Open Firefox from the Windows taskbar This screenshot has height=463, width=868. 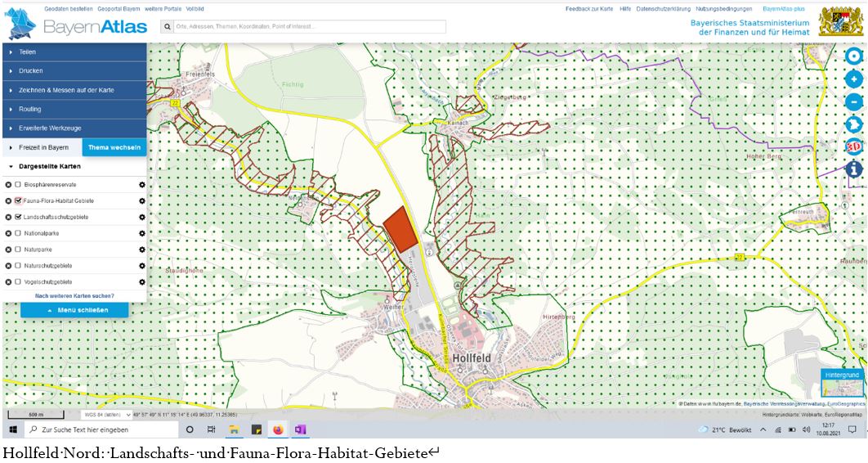(277, 429)
